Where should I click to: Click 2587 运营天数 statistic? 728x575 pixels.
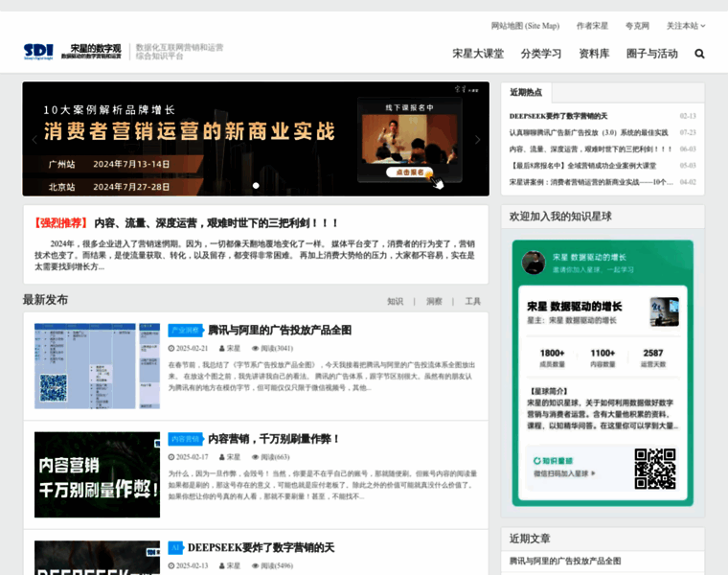pyautogui.click(x=653, y=358)
